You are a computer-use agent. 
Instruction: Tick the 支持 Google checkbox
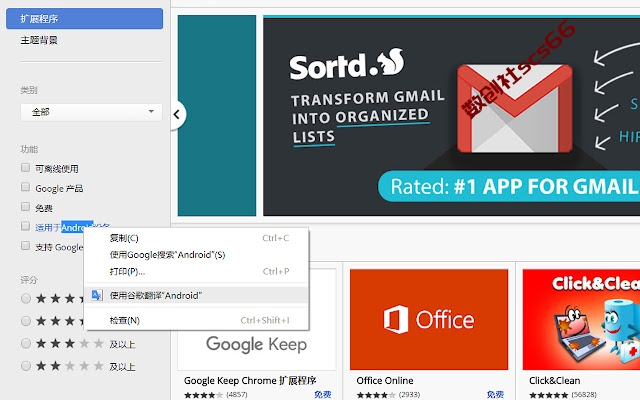[25, 246]
